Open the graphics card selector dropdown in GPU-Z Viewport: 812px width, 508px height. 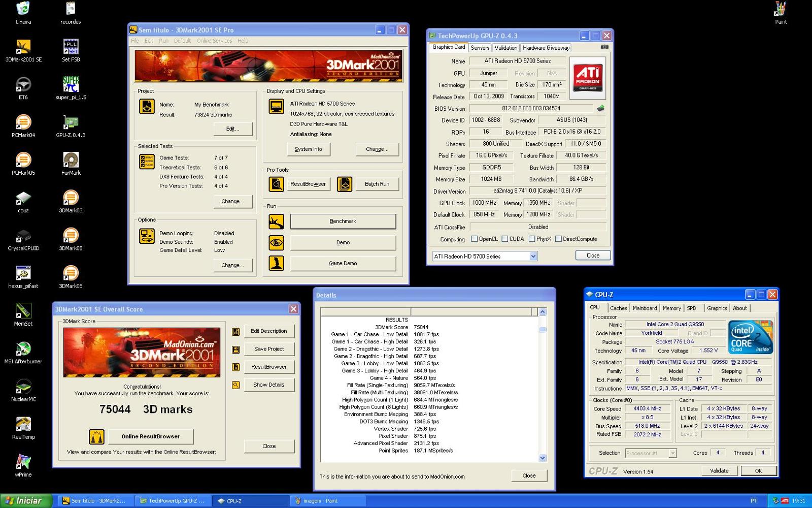533,257
